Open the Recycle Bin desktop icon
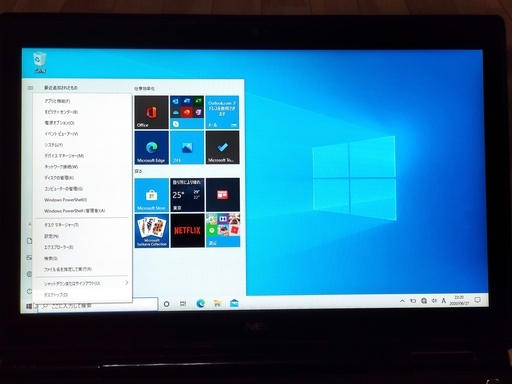The width and height of the screenshot is (512, 384). pos(39,62)
